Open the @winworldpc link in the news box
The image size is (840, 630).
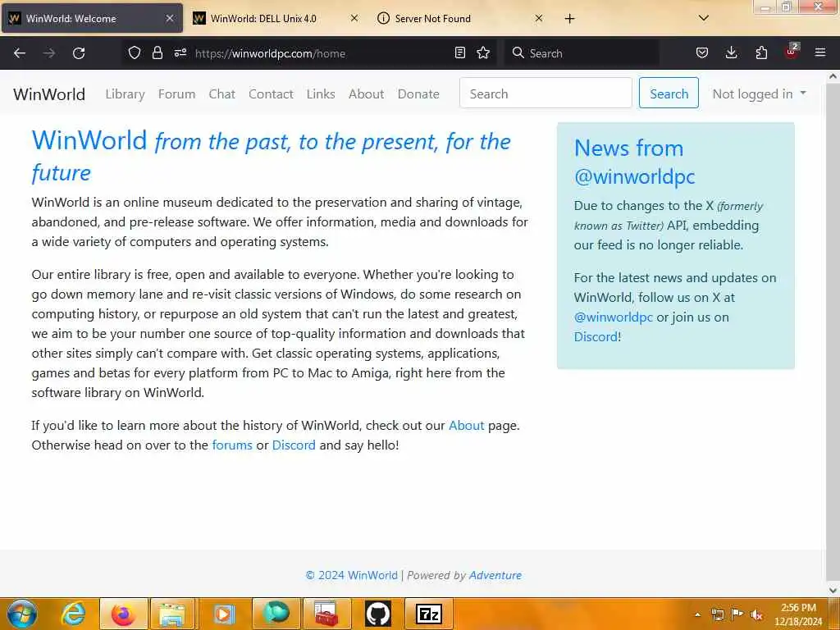(614, 317)
